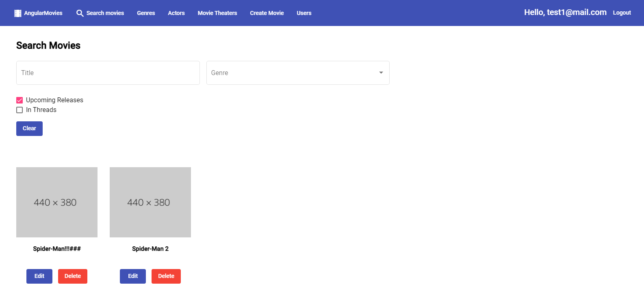Click the Genre dropdown arrow

point(381,73)
